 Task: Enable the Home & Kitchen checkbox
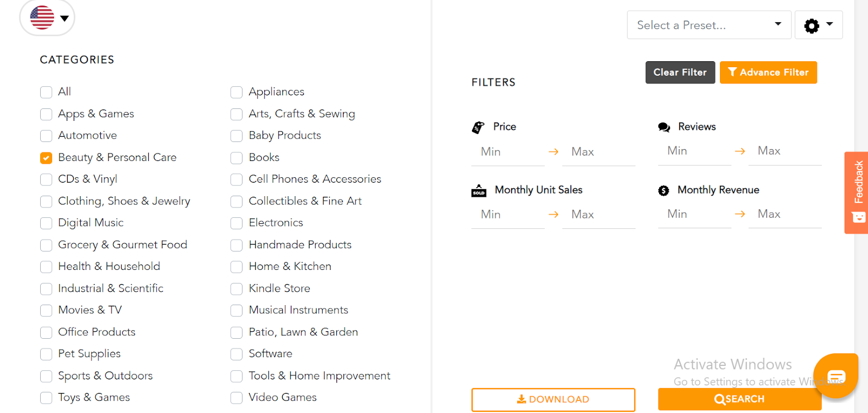pos(237,267)
